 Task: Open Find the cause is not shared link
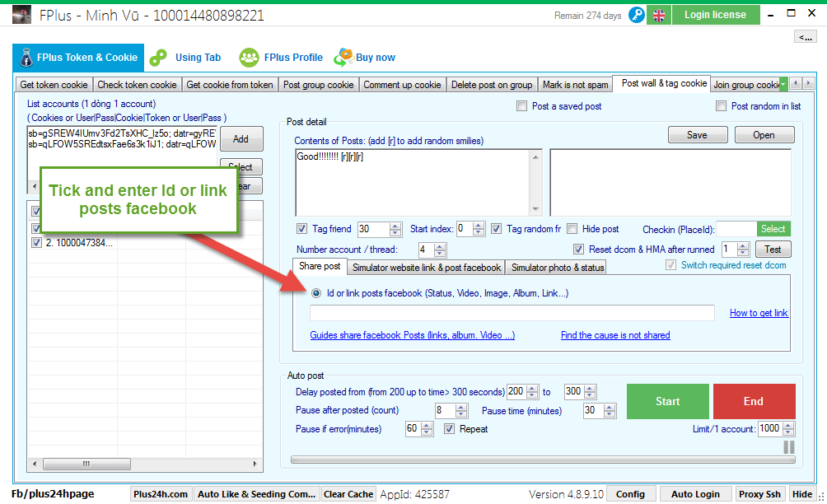615,335
